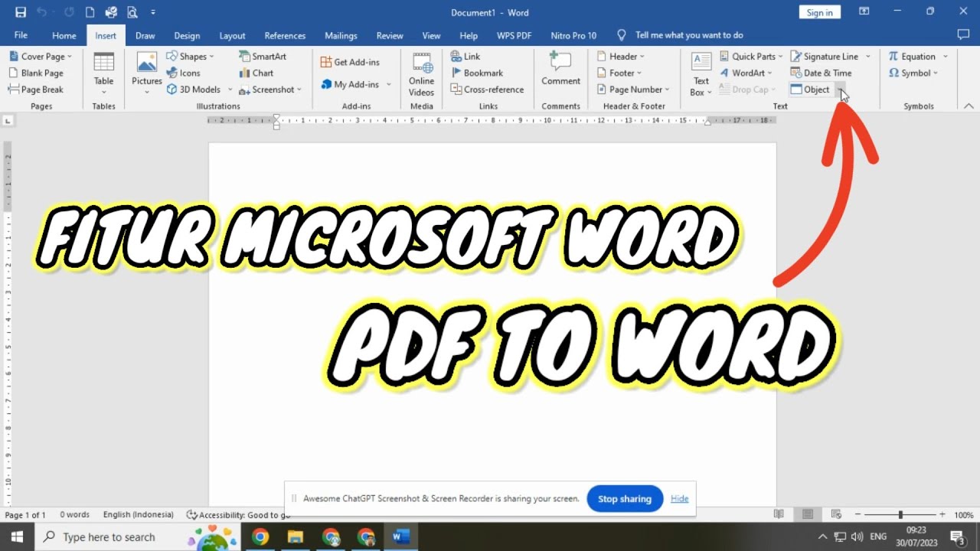Click the zoom in plus button
The height and width of the screenshot is (551, 980).
click(x=942, y=515)
